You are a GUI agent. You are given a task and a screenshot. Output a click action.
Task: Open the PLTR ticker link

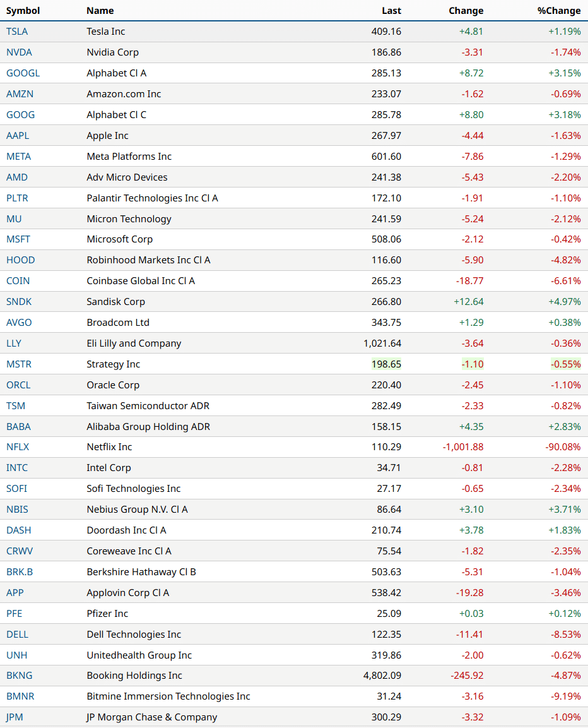tap(17, 198)
